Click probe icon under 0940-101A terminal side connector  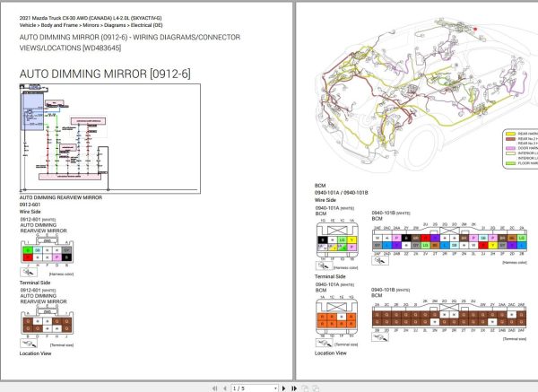pyautogui.click(x=324, y=343)
